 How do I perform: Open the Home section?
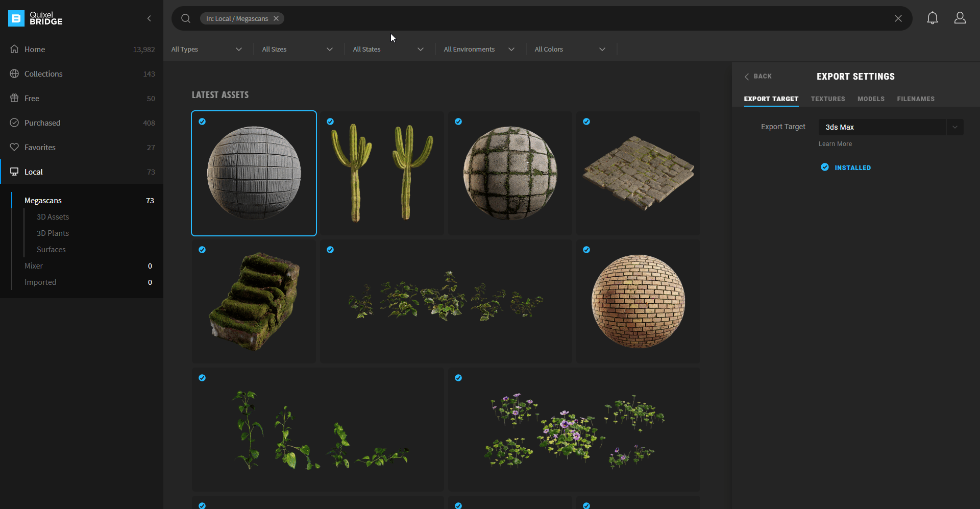click(35, 49)
